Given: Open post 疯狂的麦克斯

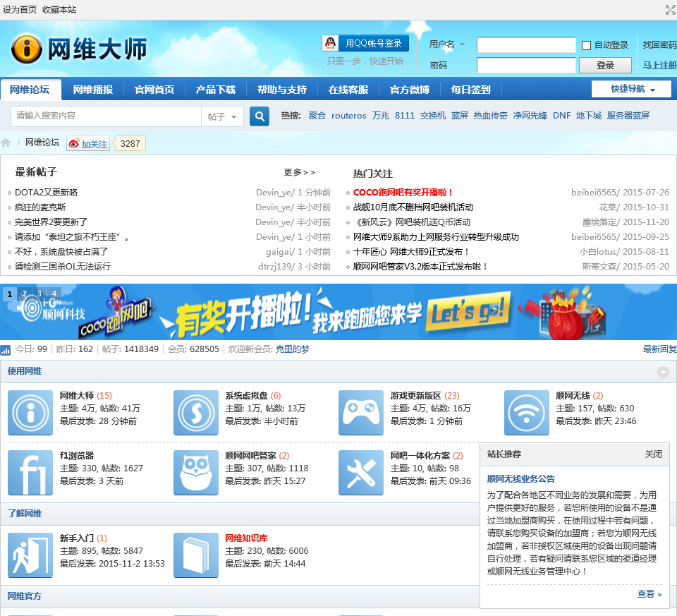Looking at the screenshot, I should pyautogui.click(x=40, y=207).
